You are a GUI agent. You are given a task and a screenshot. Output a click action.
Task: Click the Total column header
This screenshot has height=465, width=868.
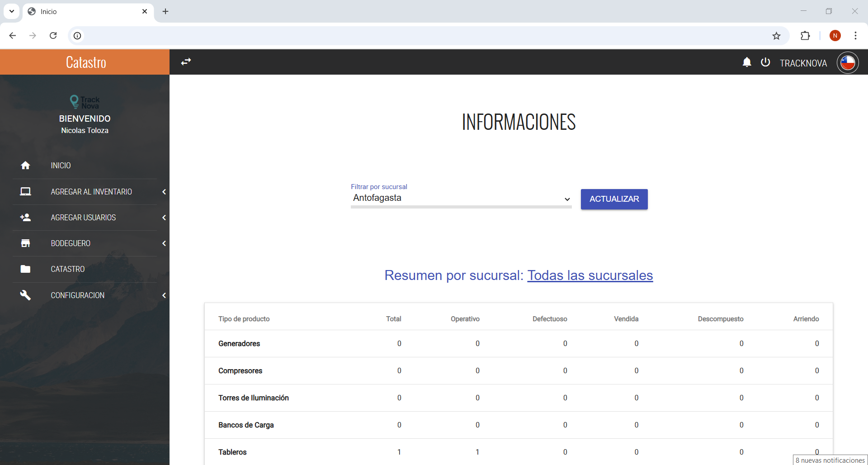[393, 319]
